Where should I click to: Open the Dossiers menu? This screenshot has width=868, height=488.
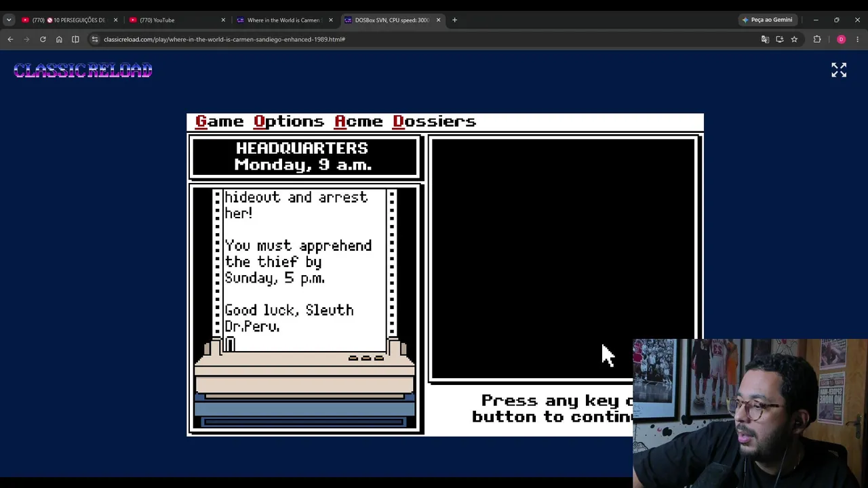pyautogui.click(x=435, y=121)
